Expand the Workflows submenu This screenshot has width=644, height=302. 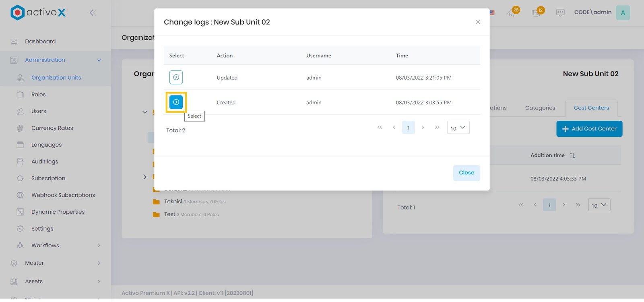[x=99, y=246]
